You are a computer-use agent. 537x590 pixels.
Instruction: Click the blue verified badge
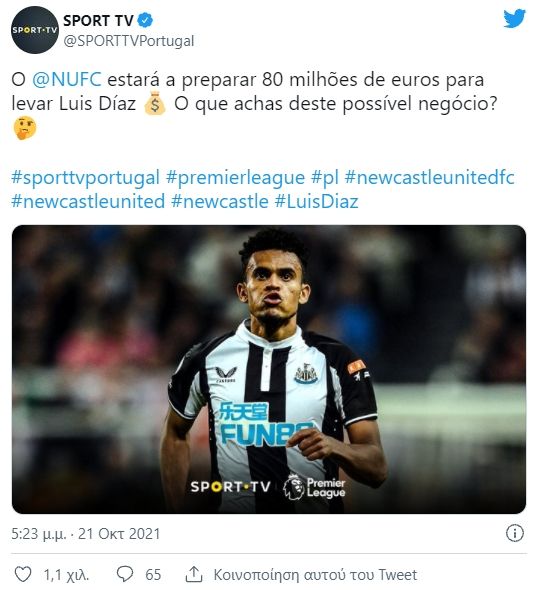click(x=145, y=20)
